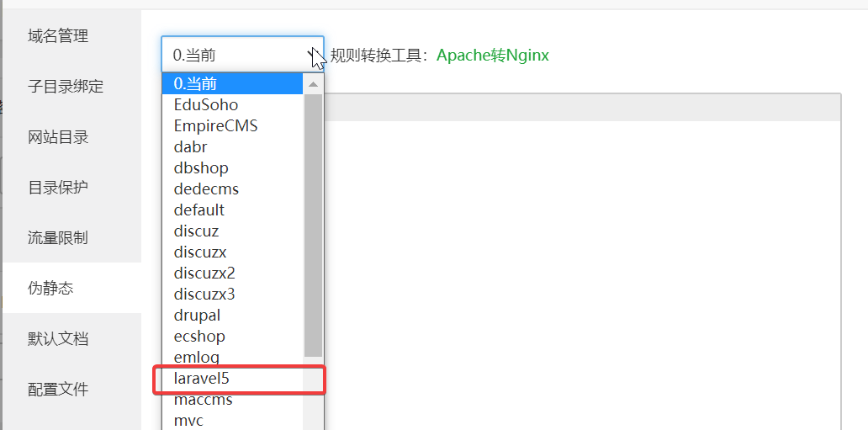Select emlog rewrite rule
868x430 pixels.
(232, 358)
